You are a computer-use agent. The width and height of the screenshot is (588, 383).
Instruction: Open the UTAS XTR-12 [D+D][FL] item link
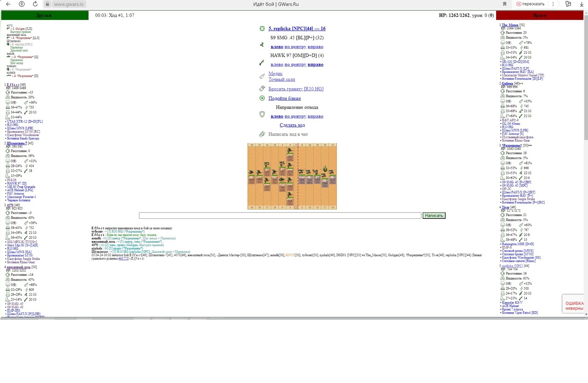click(25, 121)
